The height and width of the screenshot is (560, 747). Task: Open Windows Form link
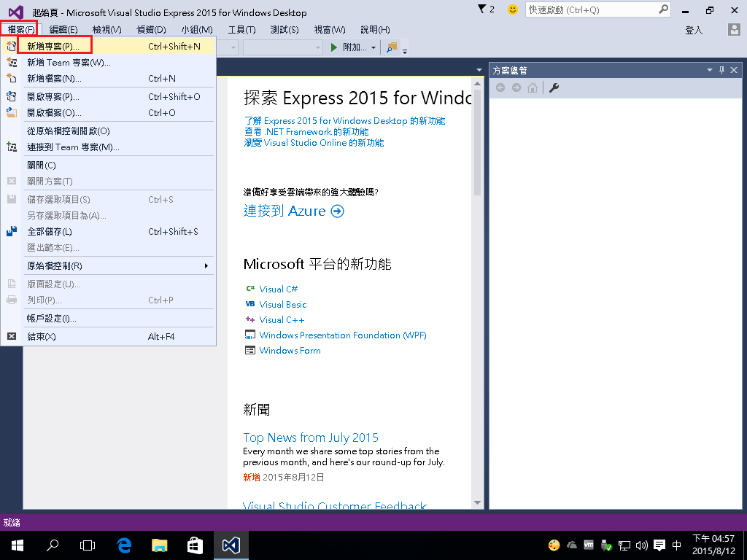[290, 350]
